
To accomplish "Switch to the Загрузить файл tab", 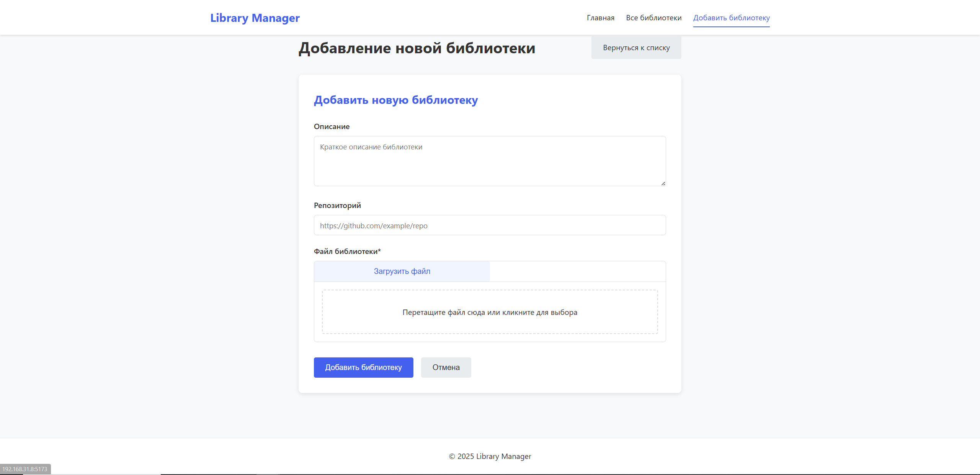I will 402,271.
